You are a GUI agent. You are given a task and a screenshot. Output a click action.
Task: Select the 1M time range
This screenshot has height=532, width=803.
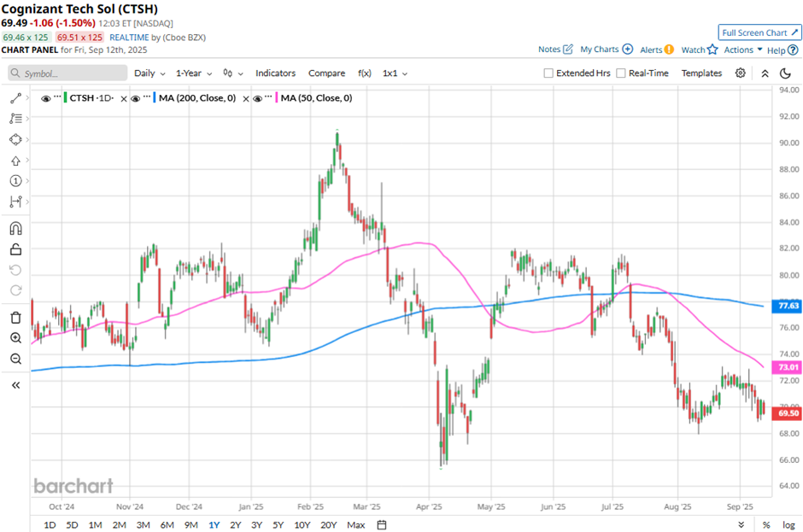pos(96,525)
